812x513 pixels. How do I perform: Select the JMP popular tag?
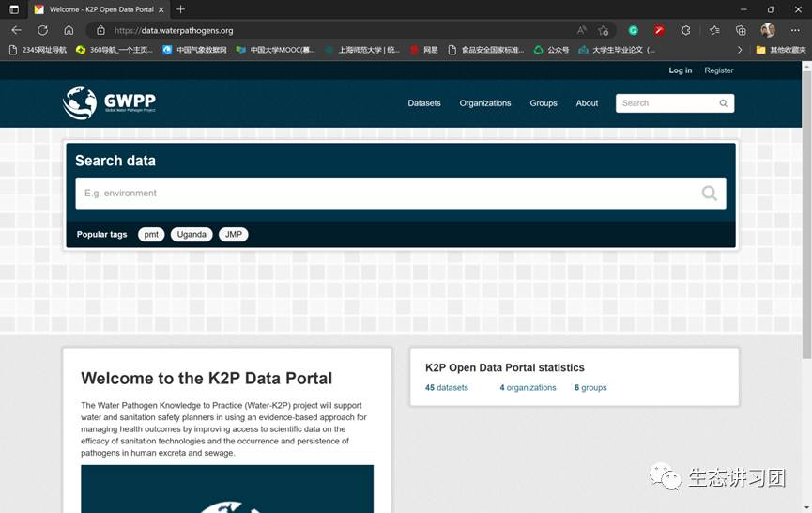(x=234, y=235)
